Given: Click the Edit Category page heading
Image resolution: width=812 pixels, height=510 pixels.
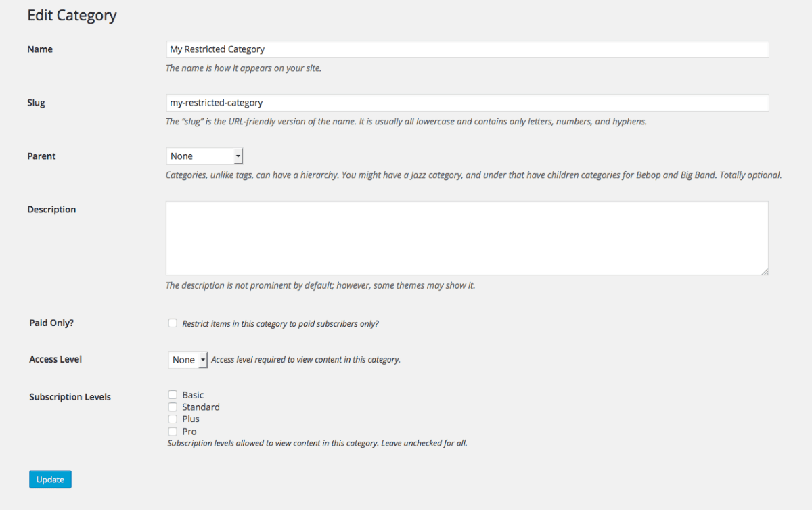Looking at the screenshot, I should pyautogui.click(x=72, y=15).
